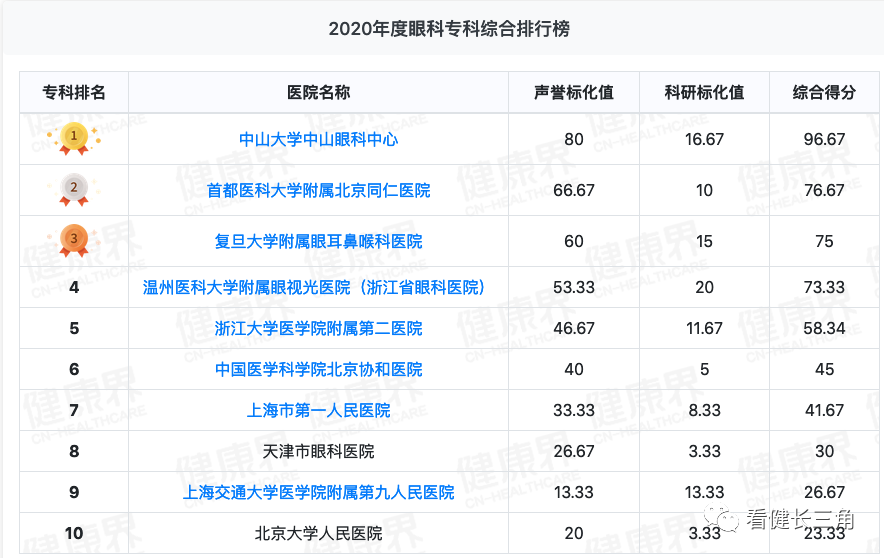Click the reputation value 40
Screen dimensions: 884x558
click(574, 369)
